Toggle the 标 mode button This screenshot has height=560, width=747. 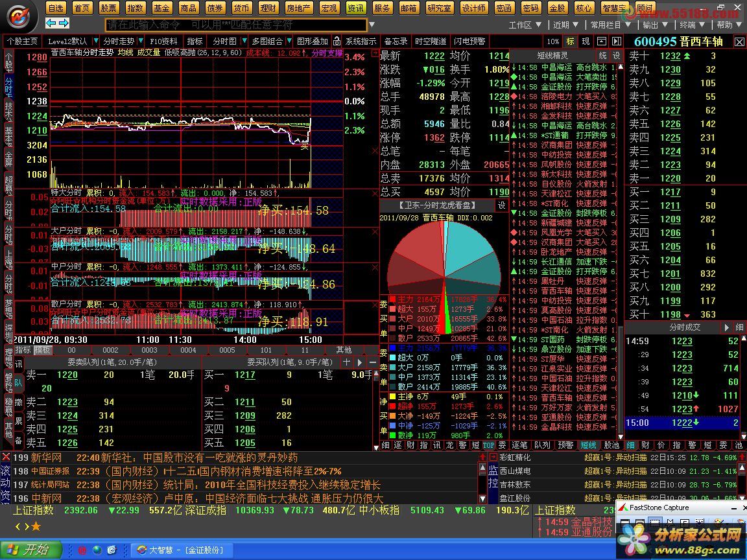coord(570,41)
